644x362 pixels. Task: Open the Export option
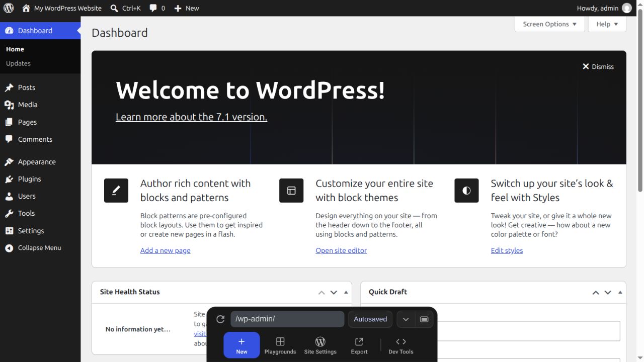pos(359,345)
